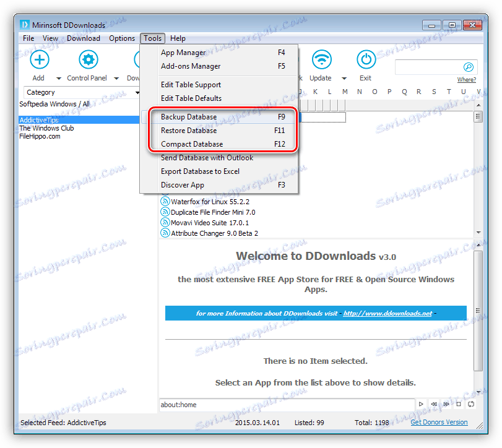The image size is (502, 448).
Task: Filter apps by letter T
Action: pos(449,92)
